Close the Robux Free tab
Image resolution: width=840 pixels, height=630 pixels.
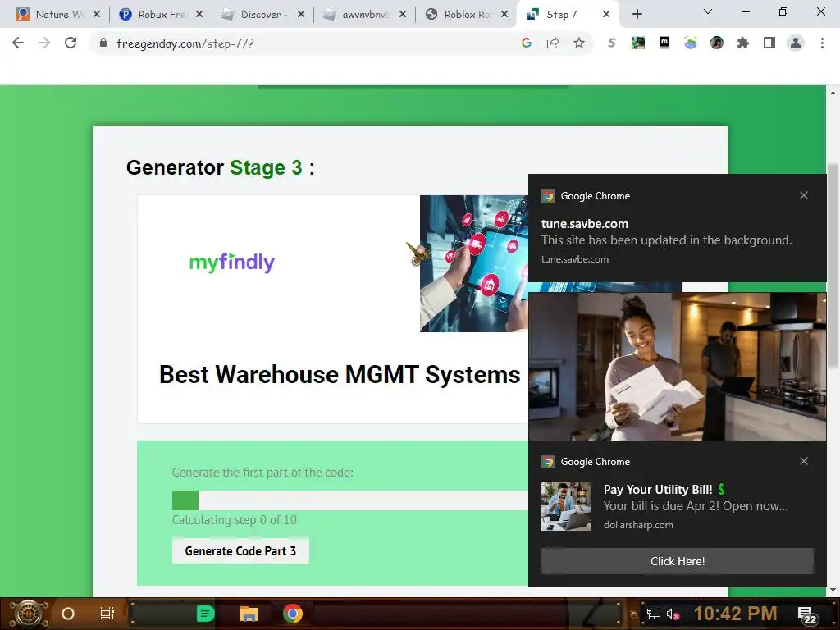199,15
